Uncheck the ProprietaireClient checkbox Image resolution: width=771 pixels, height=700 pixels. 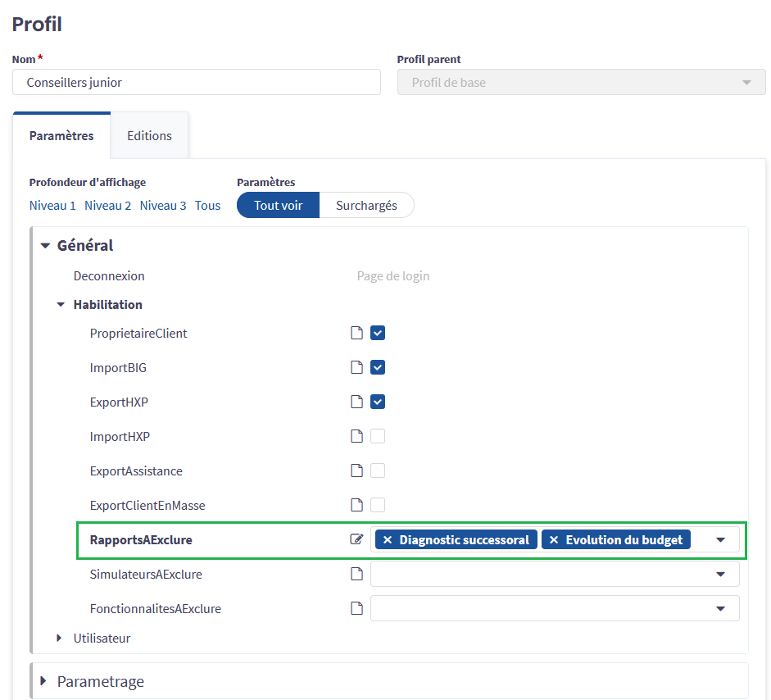point(378,333)
